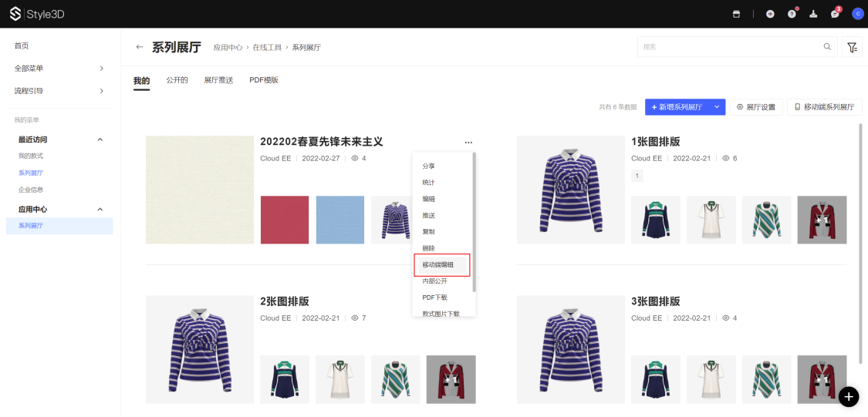Expand the 全部菜单 sidebar item
Image resolution: width=868 pixels, height=417 pixels.
click(101, 69)
